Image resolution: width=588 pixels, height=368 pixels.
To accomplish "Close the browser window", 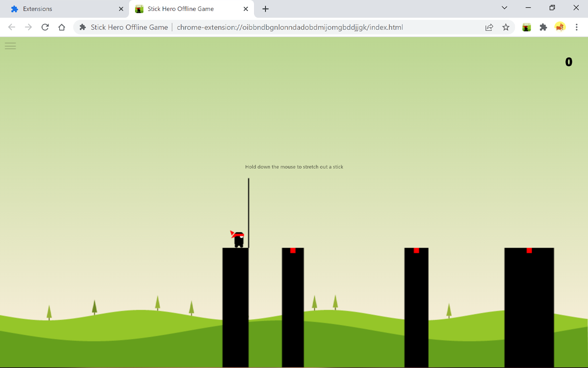I will coord(576,8).
